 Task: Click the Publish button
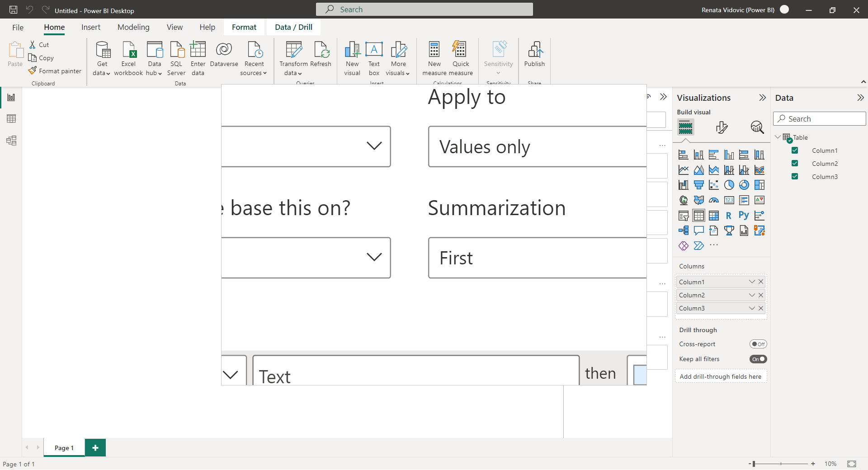pos(534,55)
